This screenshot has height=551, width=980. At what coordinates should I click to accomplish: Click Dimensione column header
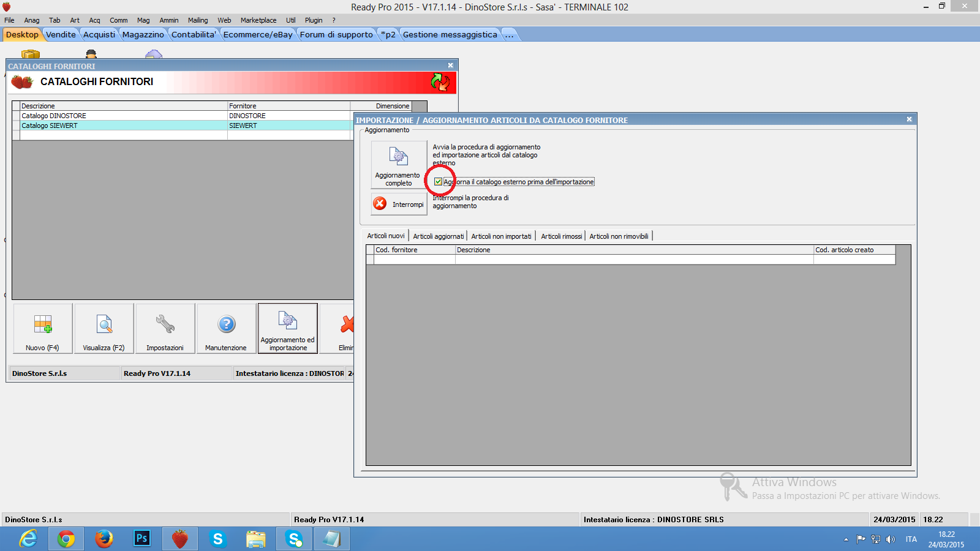coord(381,106)
